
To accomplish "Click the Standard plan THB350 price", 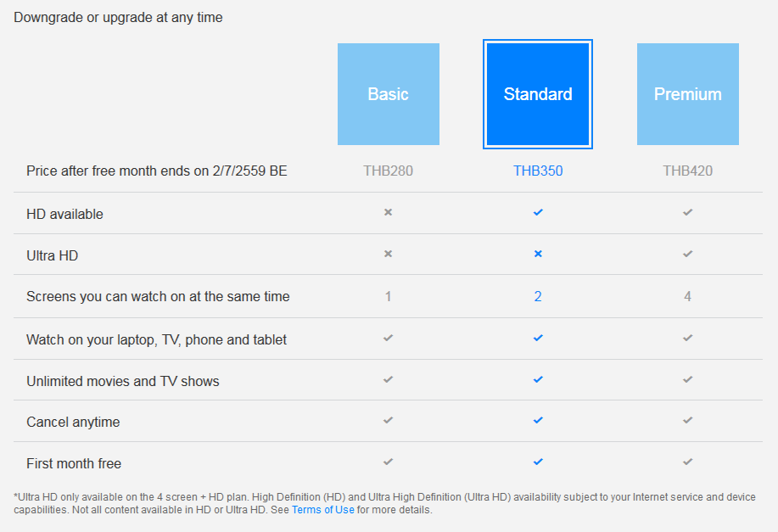I will click(x=538, y=171).
